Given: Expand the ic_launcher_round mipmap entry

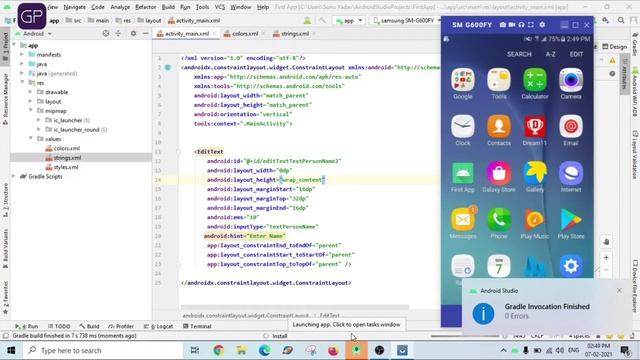Looking at the screenshot, I should (x=39, y=129).
